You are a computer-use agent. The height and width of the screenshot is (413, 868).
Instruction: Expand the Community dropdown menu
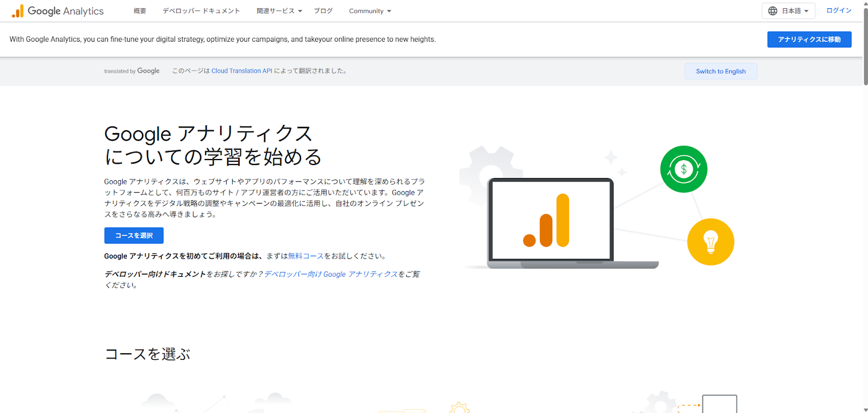click(x=370, y=11)
